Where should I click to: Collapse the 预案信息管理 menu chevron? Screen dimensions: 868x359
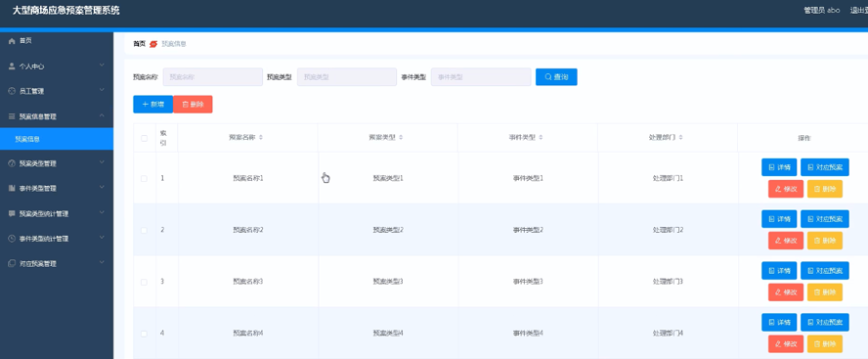[102, 115]
